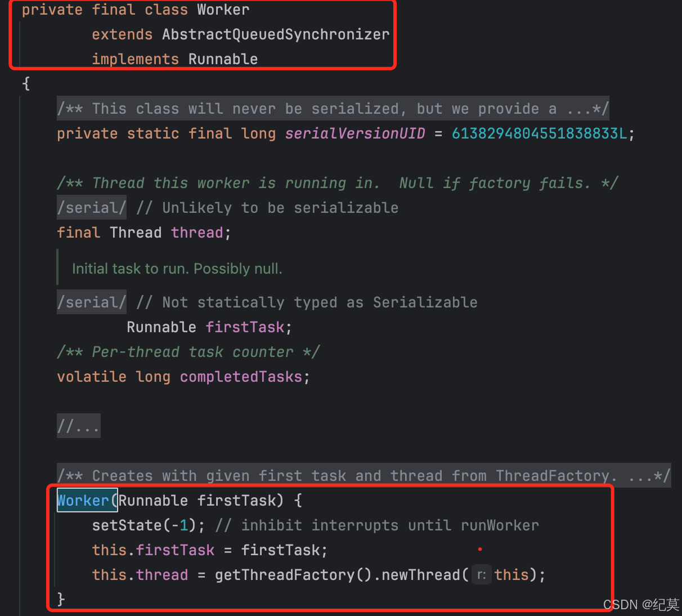The width and height of the screenshot is (682, 616).
Task: Click the CSDN @纪莫 watermark
Action: coord(642,604)
